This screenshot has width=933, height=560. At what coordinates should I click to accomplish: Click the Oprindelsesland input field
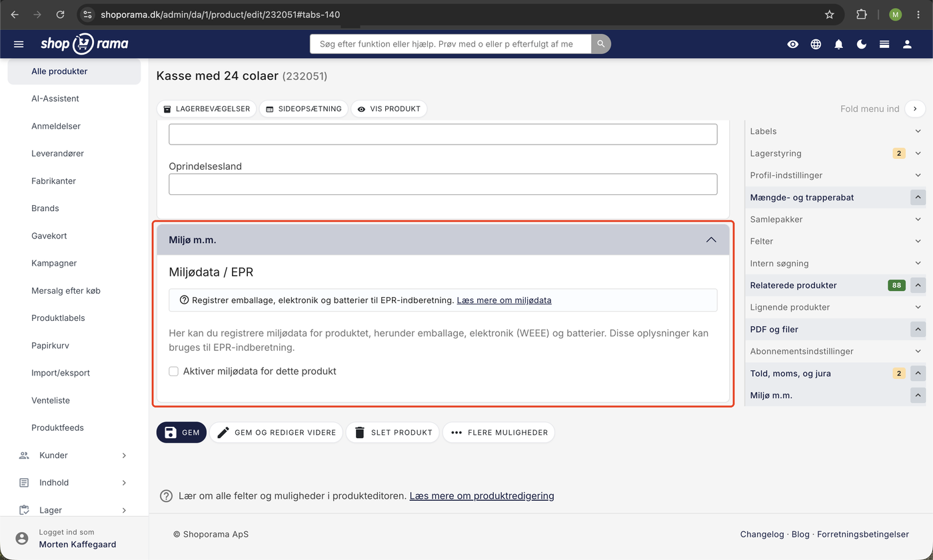[443, 184]
